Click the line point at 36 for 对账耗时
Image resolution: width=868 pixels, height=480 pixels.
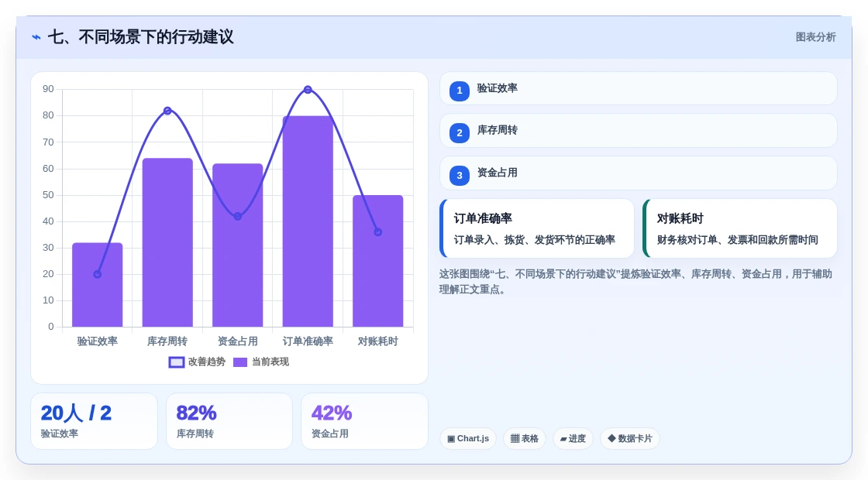tap(378, 232)
